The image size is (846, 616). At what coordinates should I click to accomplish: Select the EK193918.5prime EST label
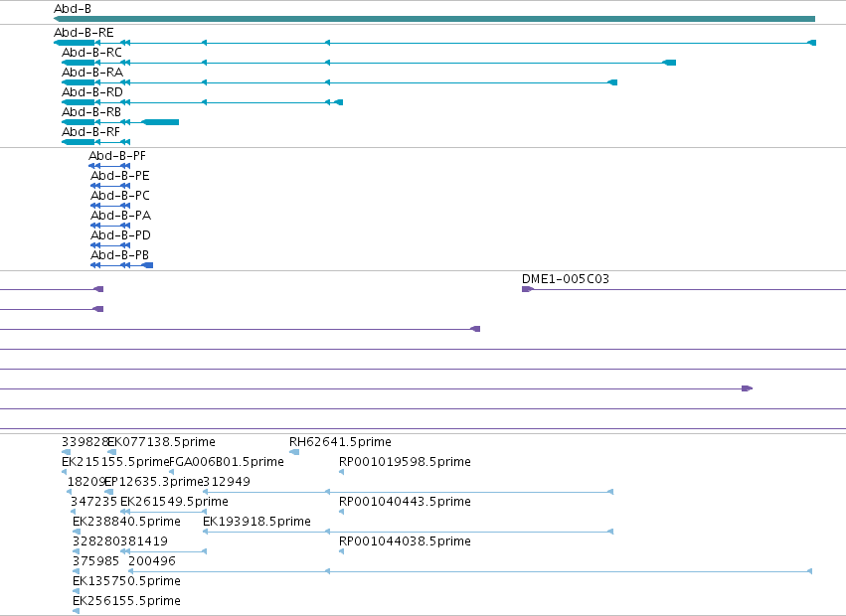coord(256,522)
